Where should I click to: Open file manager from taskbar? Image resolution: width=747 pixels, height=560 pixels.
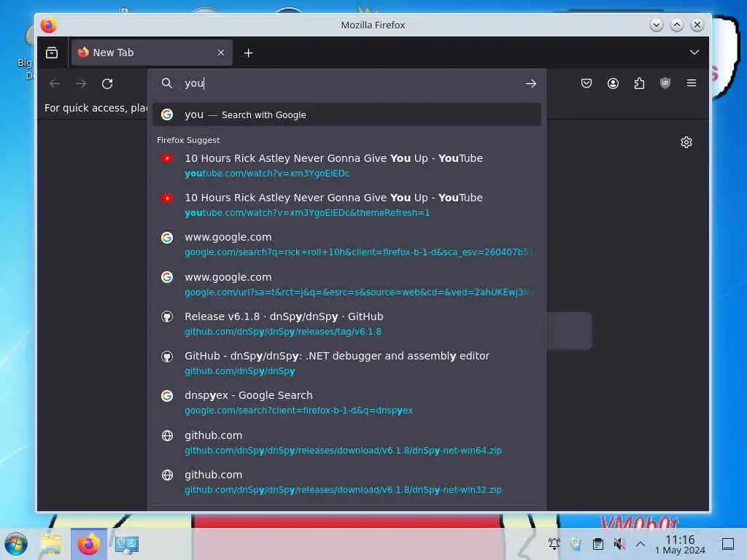click(x=51, y=544)
